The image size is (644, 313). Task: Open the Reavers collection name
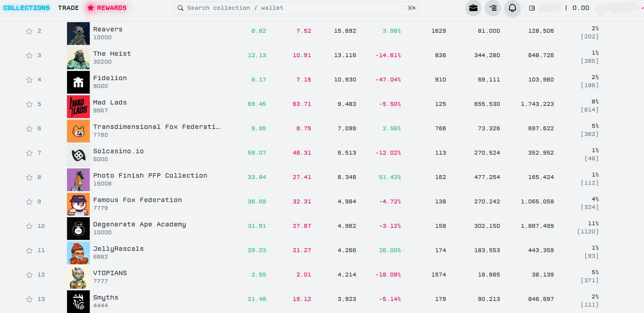pos(108,29)
